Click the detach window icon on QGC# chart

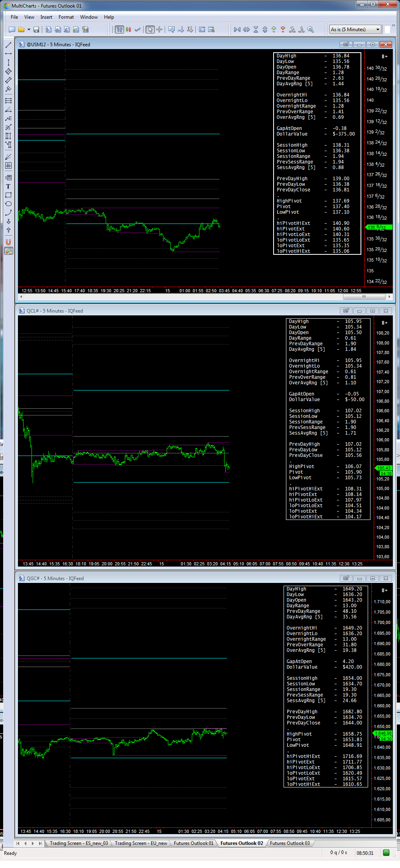(346, 578)
